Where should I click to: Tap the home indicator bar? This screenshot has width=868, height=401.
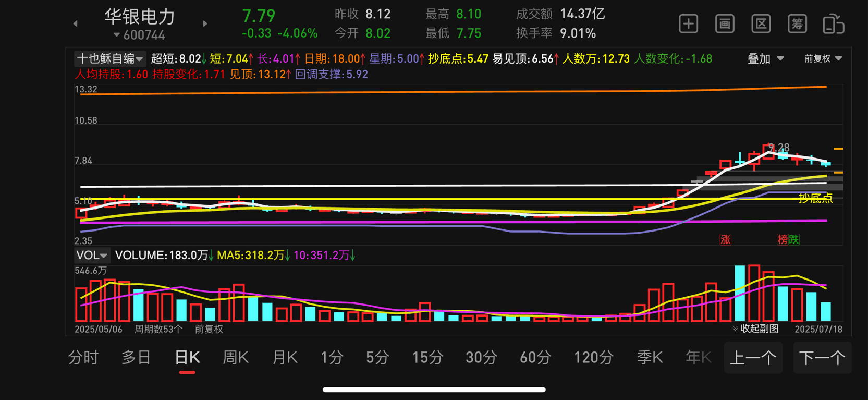point(434,390)
